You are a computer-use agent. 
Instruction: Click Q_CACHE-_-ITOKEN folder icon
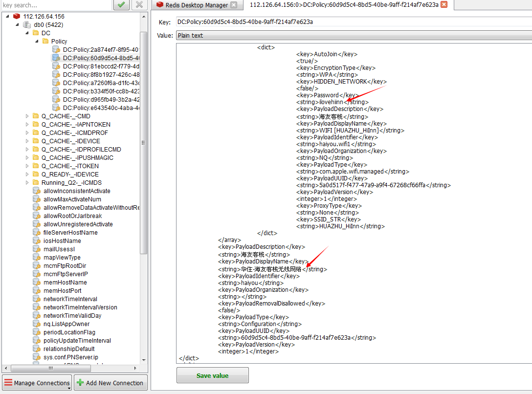tap(36, 166)
